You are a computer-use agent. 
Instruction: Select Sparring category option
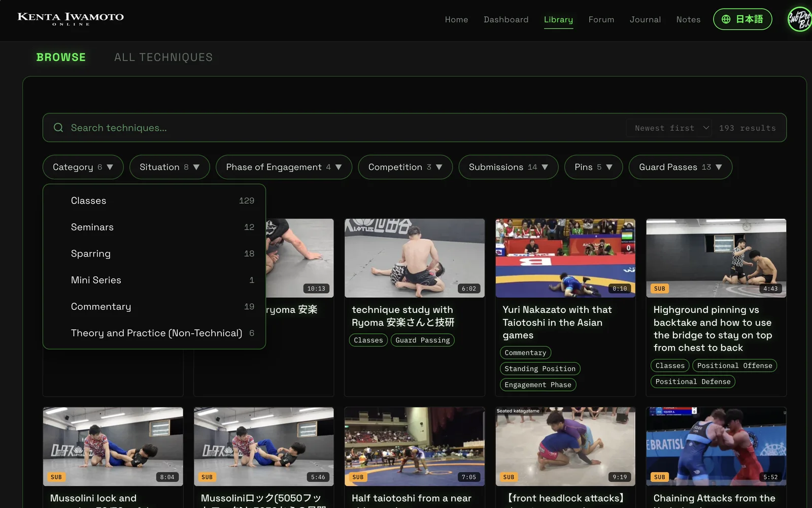pos(154,253)
